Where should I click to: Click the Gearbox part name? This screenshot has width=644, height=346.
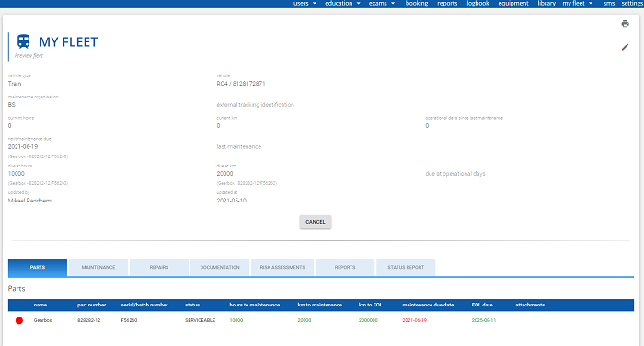42,320
